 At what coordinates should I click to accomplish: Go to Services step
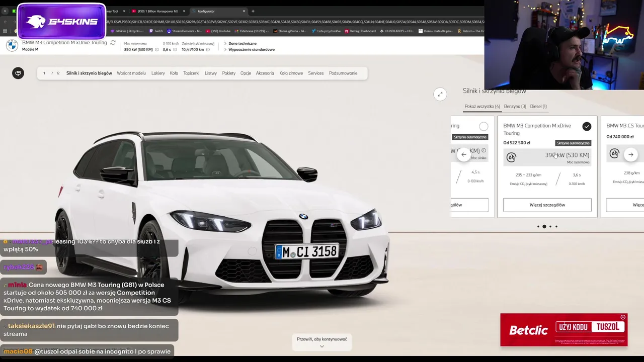(x=316, y=73)
